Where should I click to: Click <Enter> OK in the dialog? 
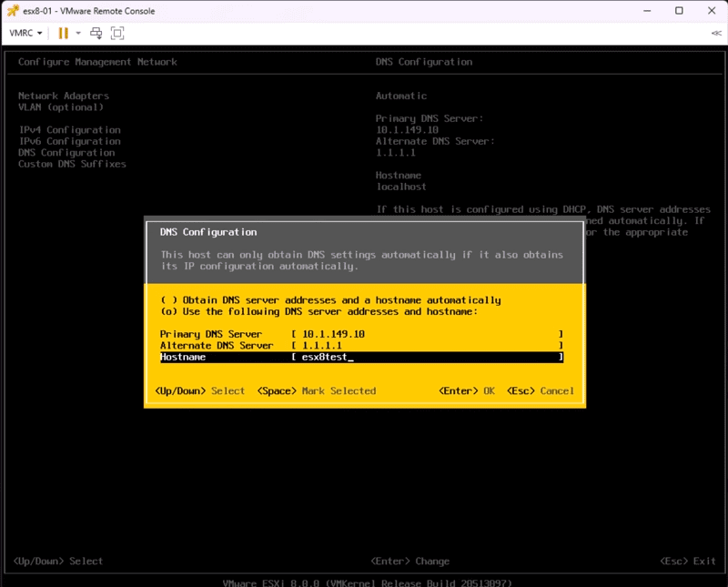pos(467,391)
